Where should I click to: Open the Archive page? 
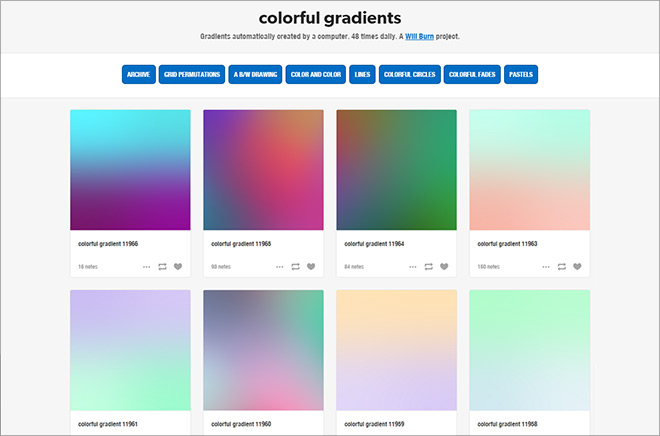(x=138, y=74)
